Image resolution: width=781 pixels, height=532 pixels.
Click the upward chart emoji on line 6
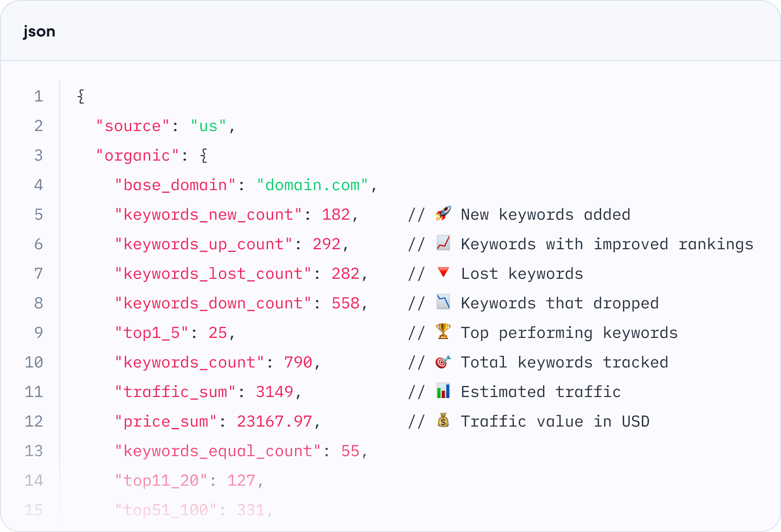click(x=443, y=243)
